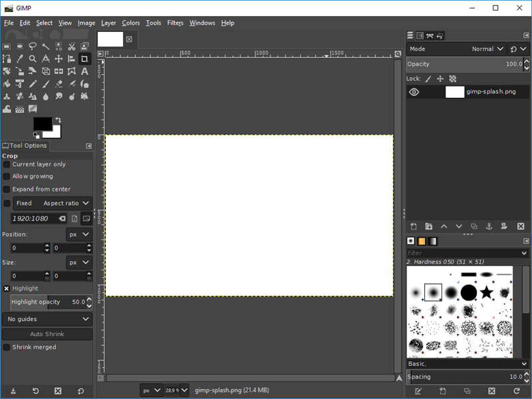This screenshot has width=532, height=399.
Task: Enable Expand from center option
Action: pos(6,189)
